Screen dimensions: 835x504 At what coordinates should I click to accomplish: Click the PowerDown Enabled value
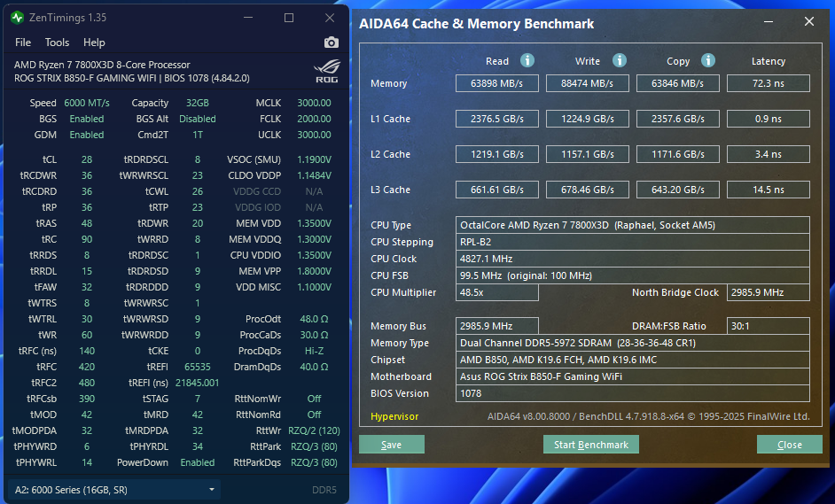click(x=198, y=462)
